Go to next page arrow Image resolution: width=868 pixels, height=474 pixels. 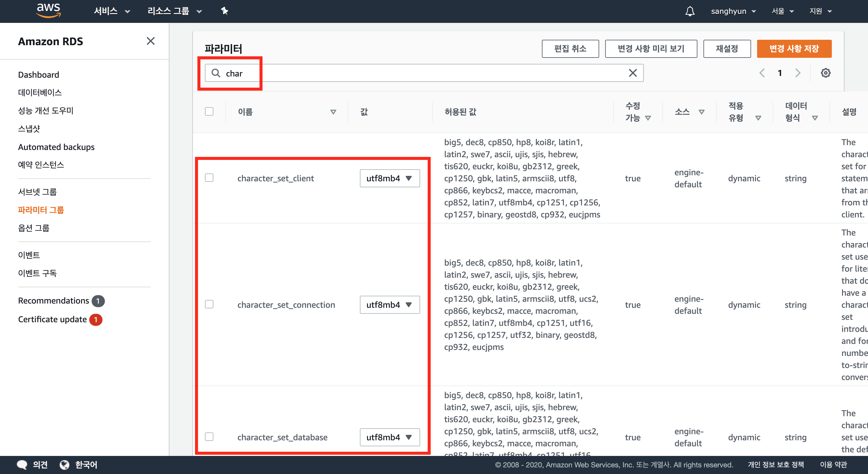[x=797, y=73]
